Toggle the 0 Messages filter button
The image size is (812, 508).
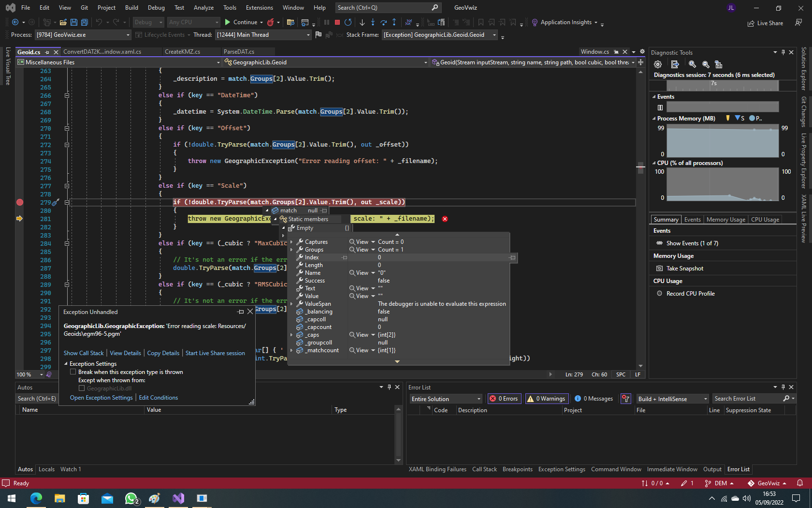[594, 399]
